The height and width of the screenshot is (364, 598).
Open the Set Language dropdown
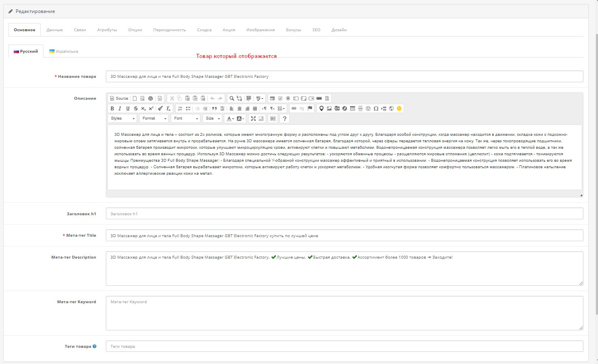coord(282,109)
